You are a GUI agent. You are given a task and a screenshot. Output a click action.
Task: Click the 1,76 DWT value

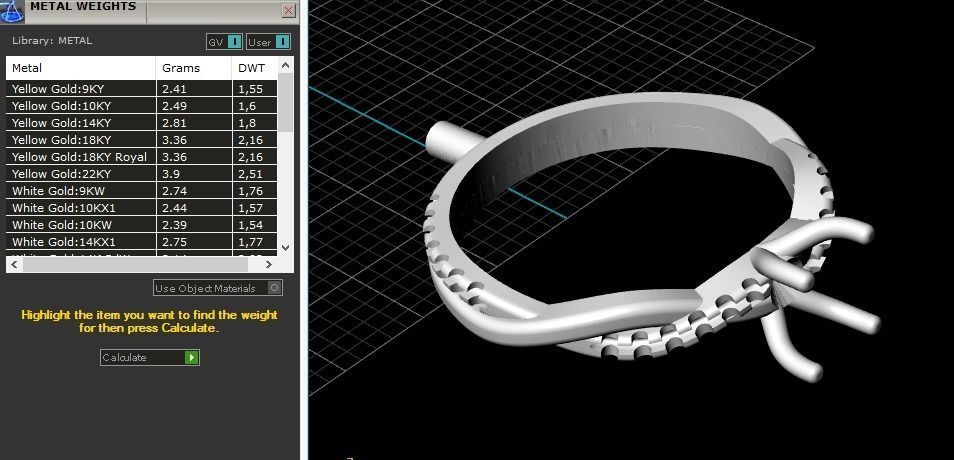tap(250, 191)
